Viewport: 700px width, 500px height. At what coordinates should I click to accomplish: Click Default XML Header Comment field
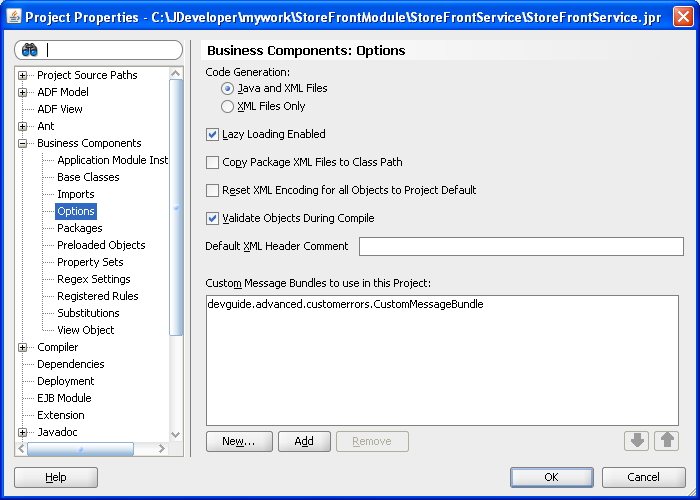521,246
